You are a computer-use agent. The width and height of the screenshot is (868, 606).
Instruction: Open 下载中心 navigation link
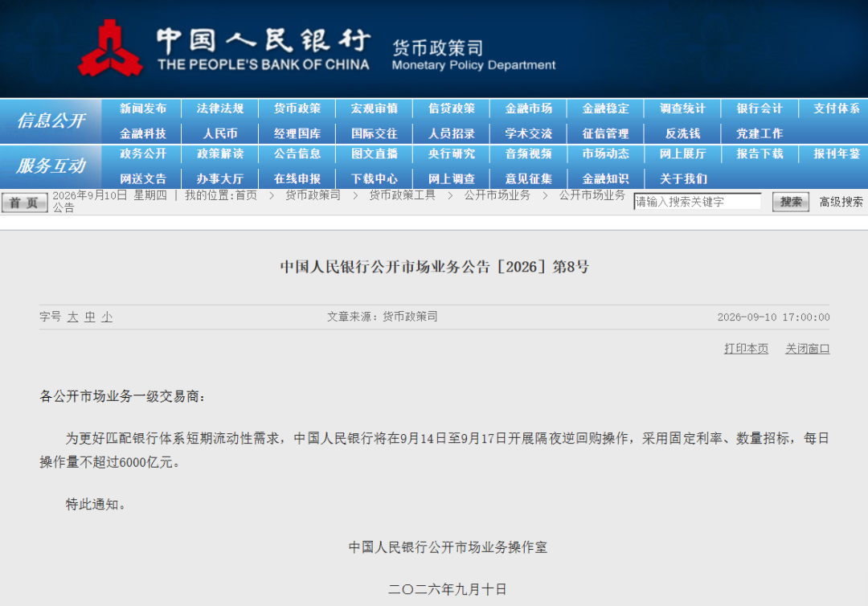375,178
